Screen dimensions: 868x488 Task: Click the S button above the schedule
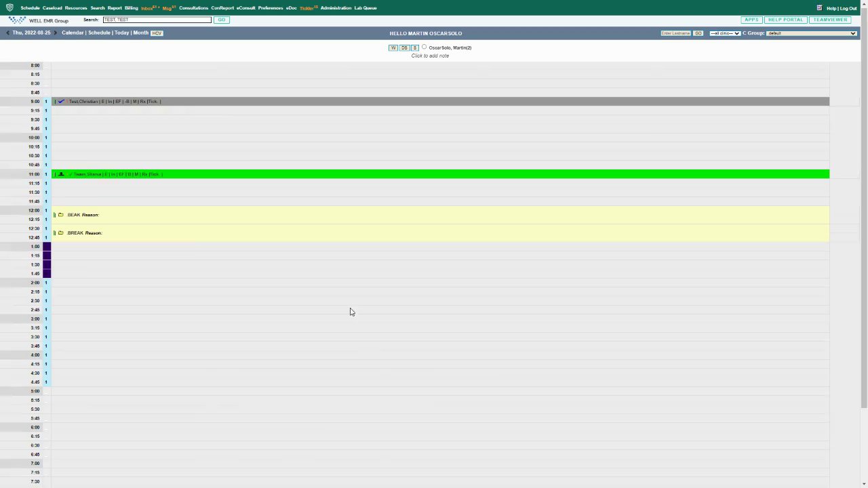pos(415,48)
